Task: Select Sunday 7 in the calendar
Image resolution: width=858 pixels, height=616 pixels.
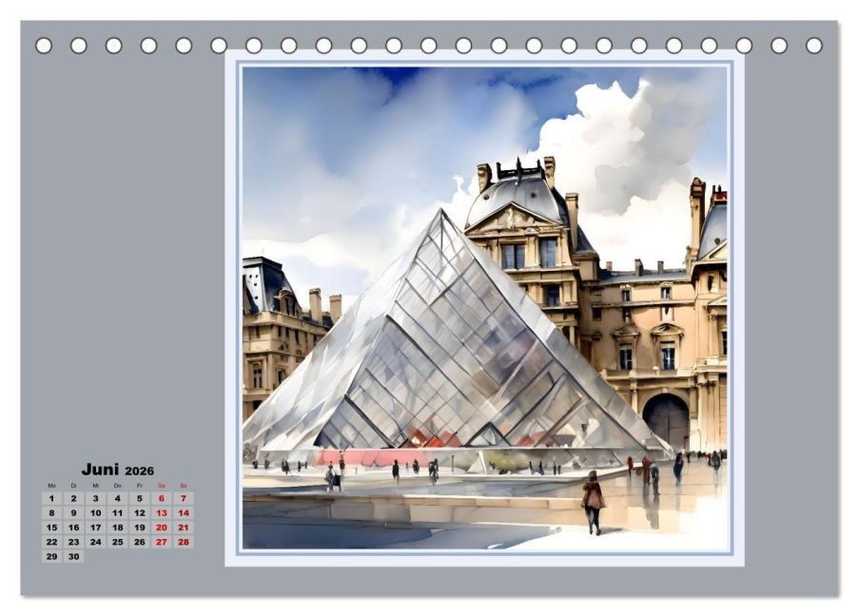Action: 184,498
